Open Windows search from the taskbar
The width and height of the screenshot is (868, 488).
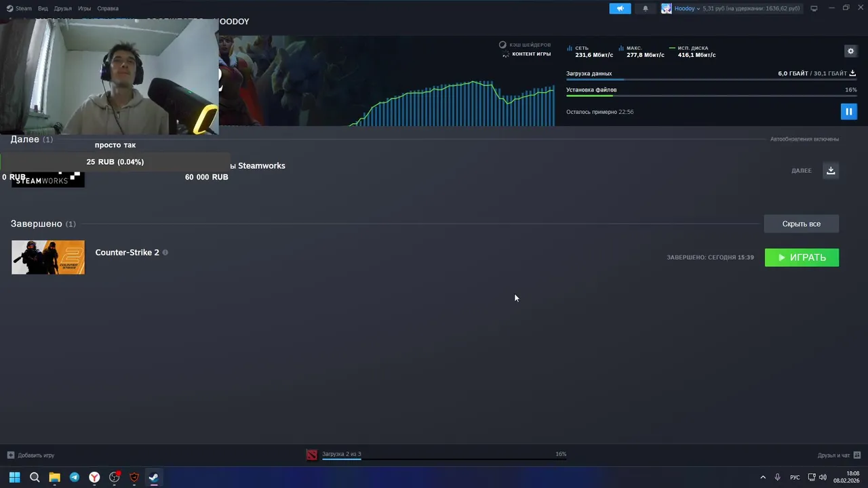tap(35, 477)
